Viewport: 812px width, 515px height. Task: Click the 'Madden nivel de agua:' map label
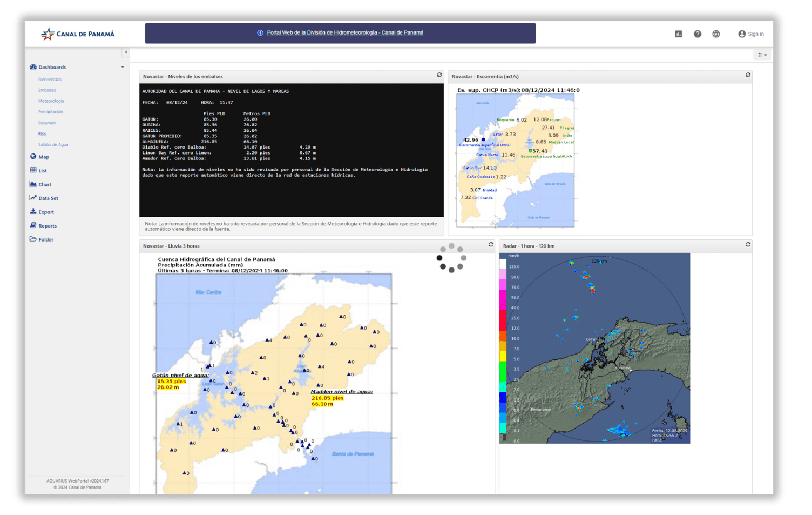342,392
